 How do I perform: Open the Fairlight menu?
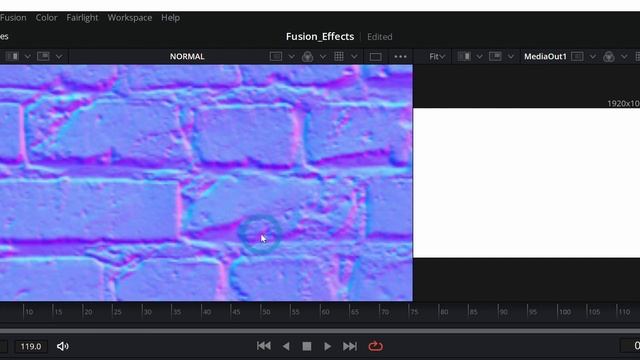pos(82,18)
